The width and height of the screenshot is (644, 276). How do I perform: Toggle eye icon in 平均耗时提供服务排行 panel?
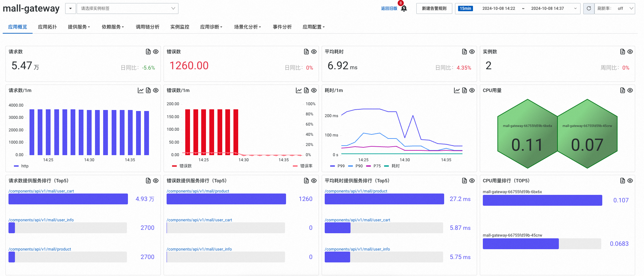point(472,181)
